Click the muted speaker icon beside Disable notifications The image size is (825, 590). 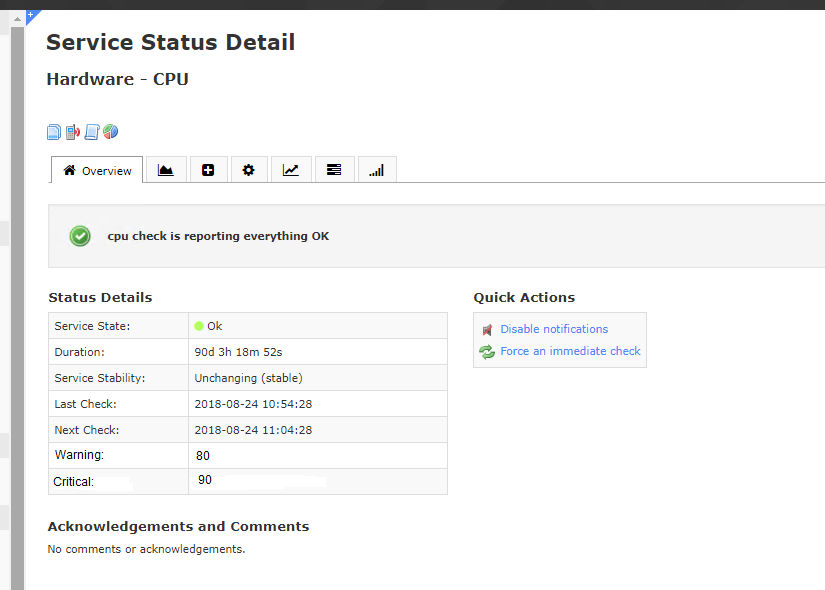click(x=487, y=329)
